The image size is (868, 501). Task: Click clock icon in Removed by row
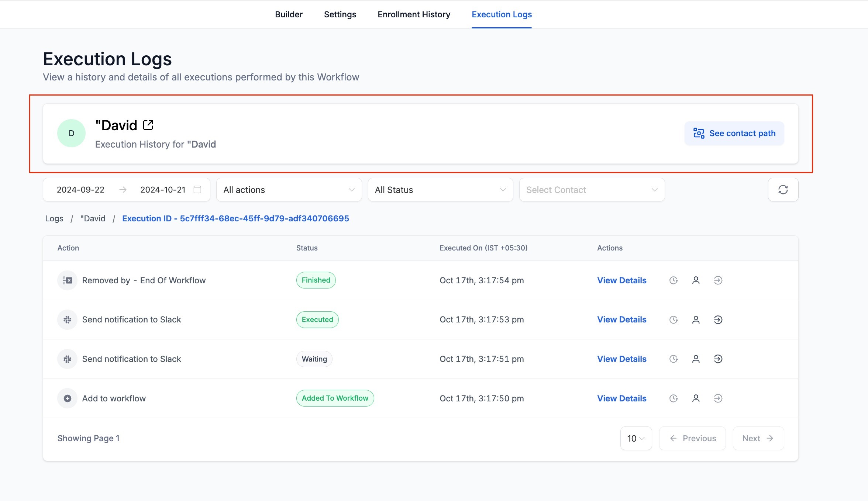(674, 280)
